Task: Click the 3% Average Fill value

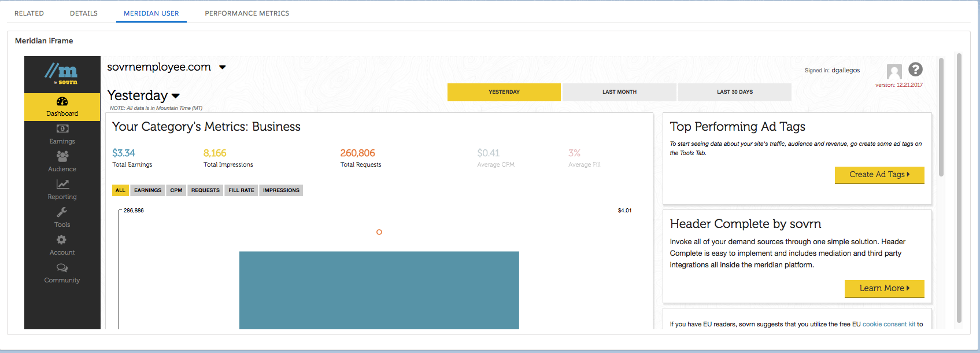Action: (x=574, y=153)
